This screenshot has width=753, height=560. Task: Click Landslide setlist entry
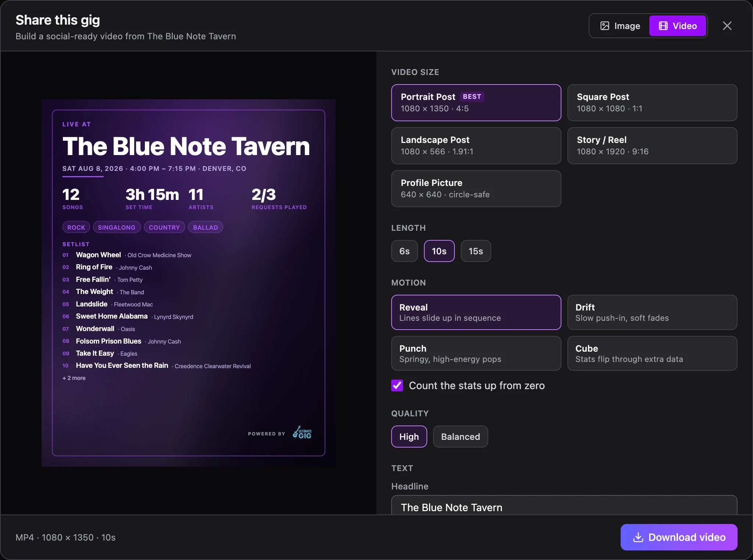click(x=108, y=304)
